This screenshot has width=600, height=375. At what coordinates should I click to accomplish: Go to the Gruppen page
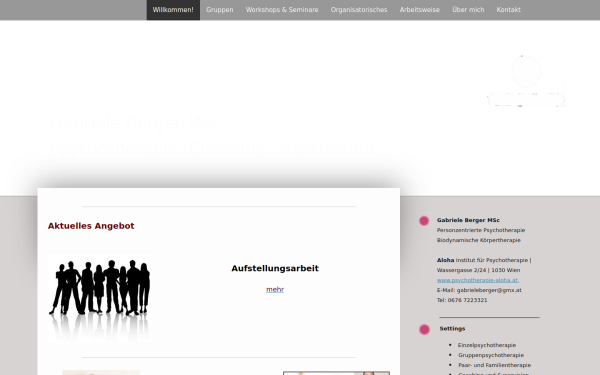tap(220, 10)
